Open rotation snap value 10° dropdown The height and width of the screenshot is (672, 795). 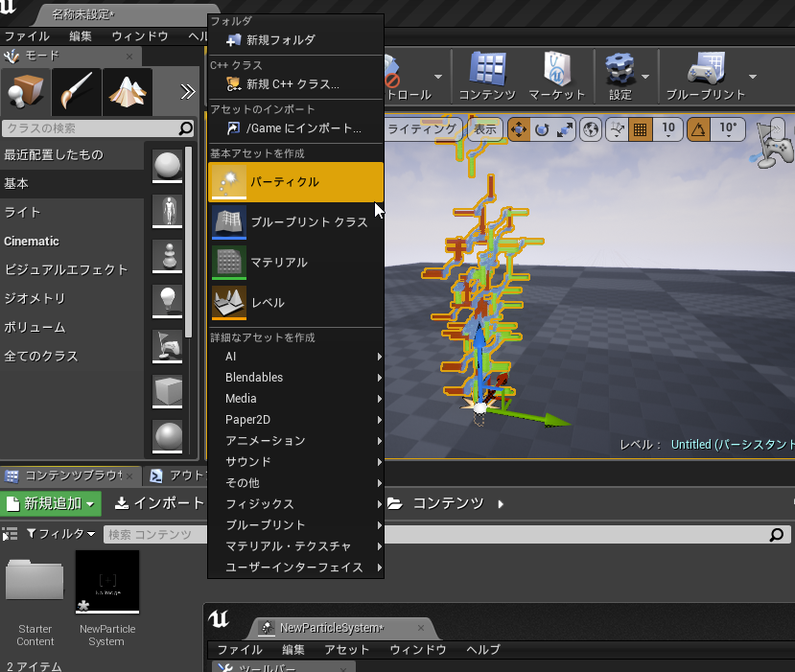[728, 129]
